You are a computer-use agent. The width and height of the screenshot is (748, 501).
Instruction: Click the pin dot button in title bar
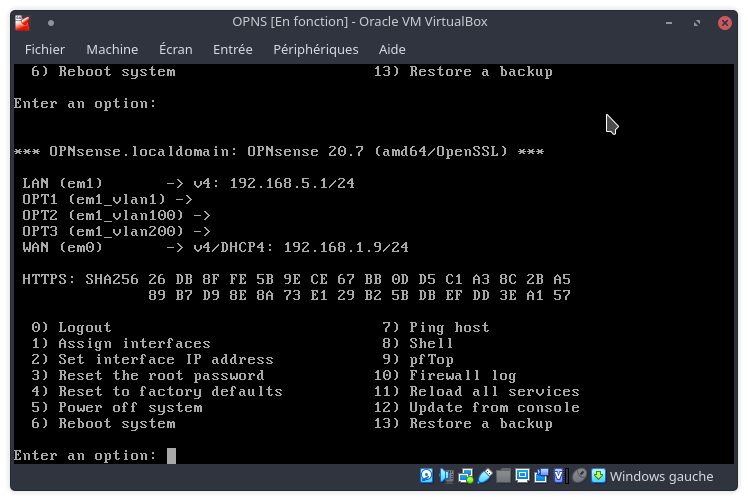[51, 22]
